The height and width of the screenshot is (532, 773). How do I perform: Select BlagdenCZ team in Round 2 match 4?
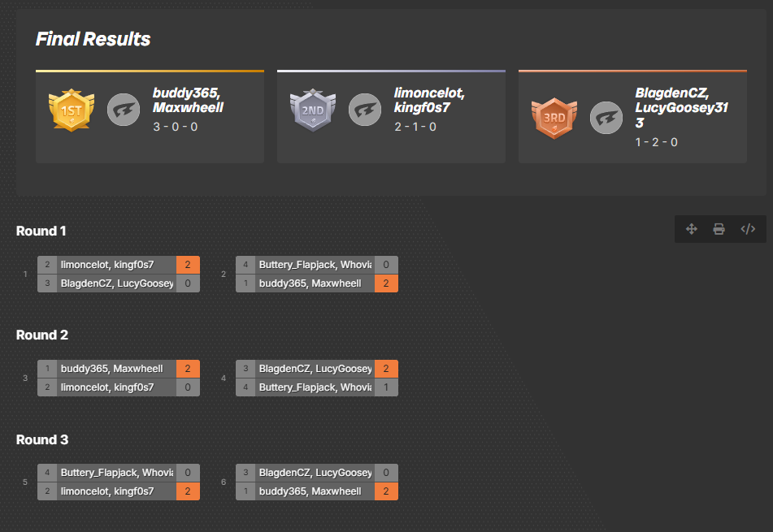click(315, 370)
